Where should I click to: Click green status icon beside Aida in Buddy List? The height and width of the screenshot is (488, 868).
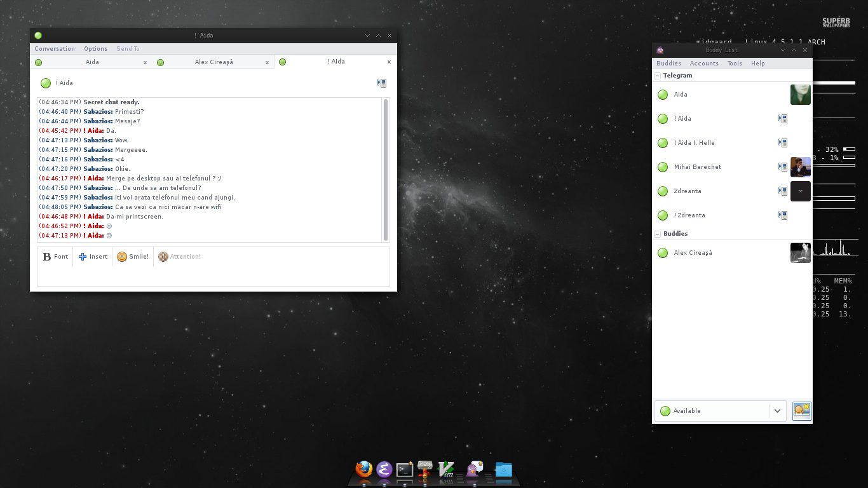[663, 95]
